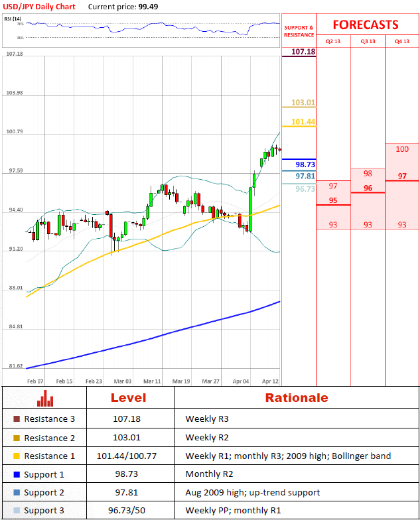Click the Support 3 light-blue swatch
This screenshot has width=420, height=520.
pyautogui.click(x=17, y=511)
